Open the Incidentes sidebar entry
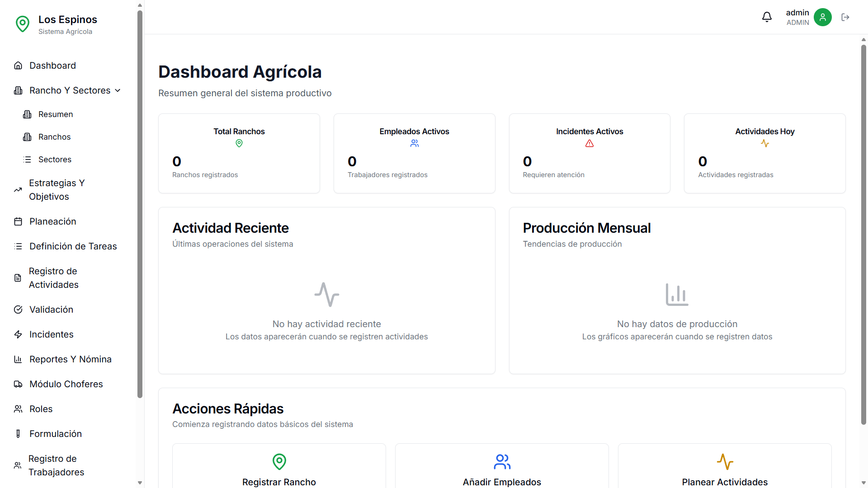This screenshot has width=868, height=488. [x=51, y=334]
